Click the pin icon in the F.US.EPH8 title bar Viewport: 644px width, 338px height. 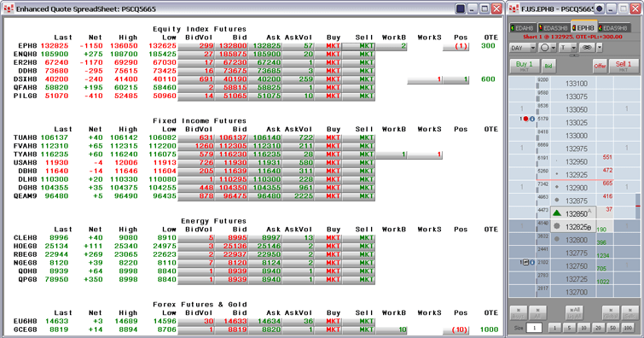click(600, 9)
